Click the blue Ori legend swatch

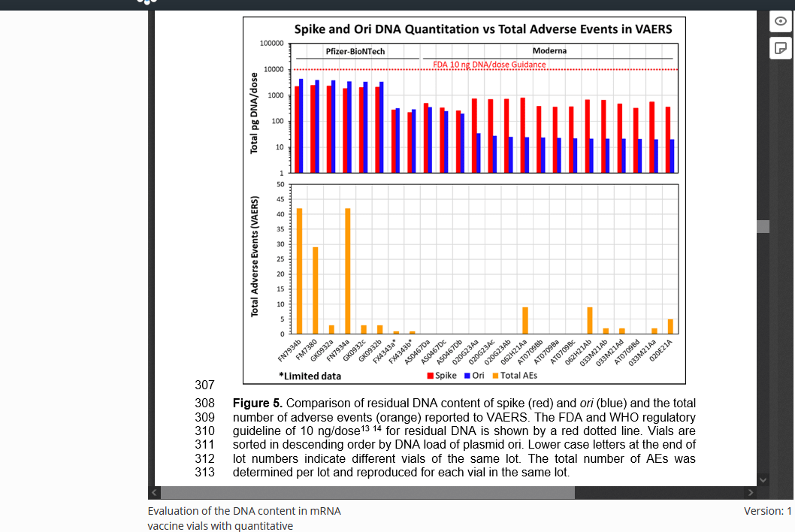pyautogui.click(x=467, y=376)
